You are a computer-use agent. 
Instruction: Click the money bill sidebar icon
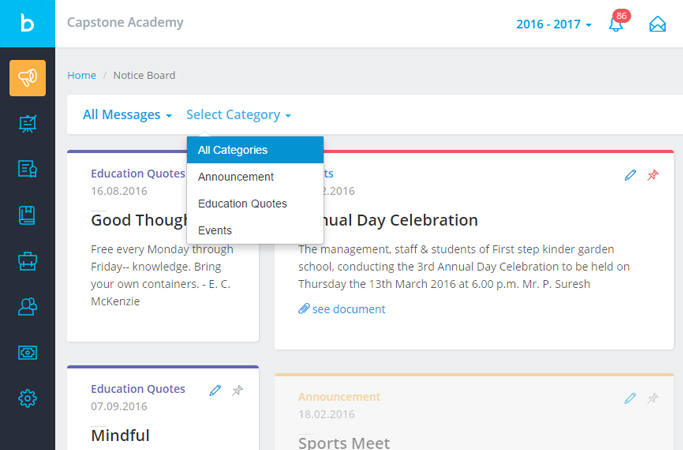coord(27,353)
